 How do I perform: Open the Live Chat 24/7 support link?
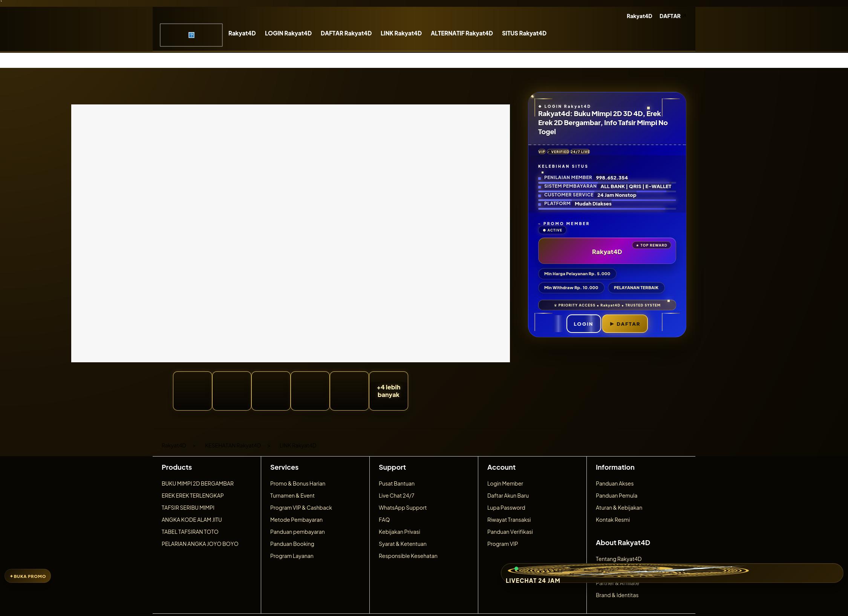pos(396,495)
